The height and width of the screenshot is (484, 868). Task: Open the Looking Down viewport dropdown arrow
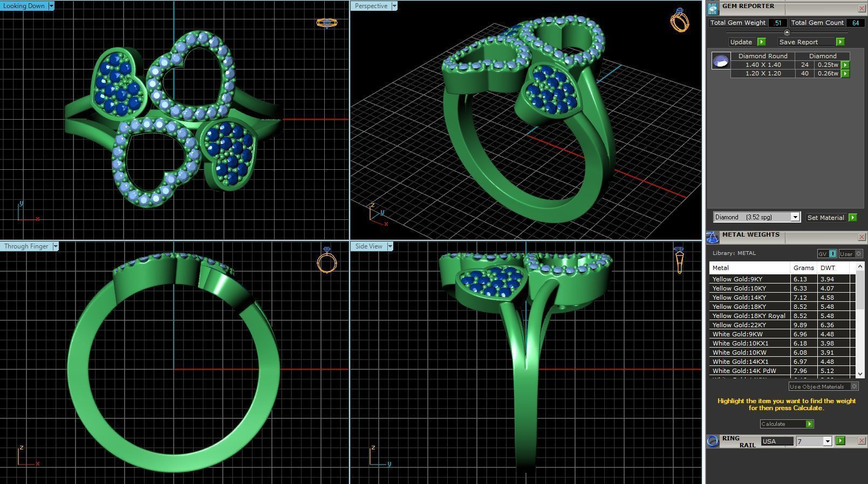tap(51, 6)
